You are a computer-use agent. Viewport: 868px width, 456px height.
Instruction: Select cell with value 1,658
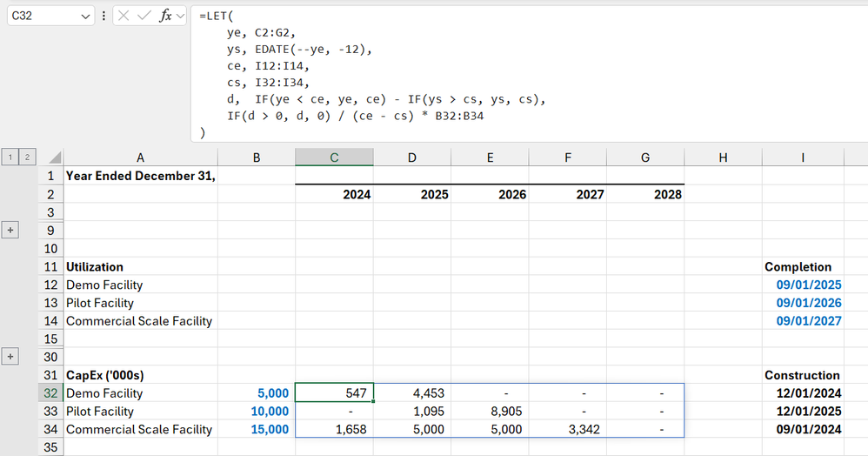coord(334,429)
